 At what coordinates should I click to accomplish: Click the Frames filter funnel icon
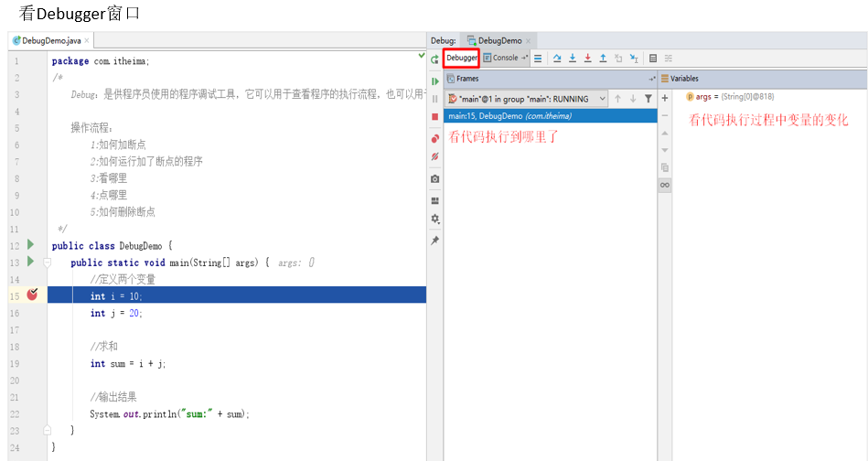click(648, 99)
